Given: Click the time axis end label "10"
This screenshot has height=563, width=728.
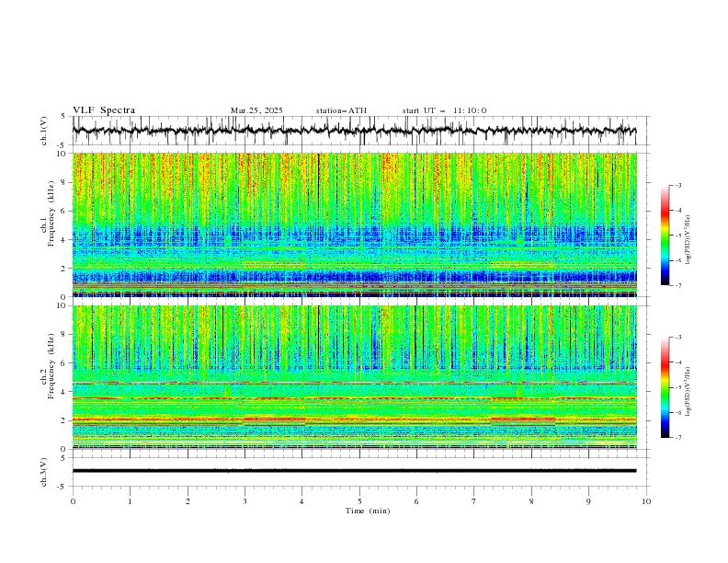Looking at the screenshot, I should coord(646,501).
